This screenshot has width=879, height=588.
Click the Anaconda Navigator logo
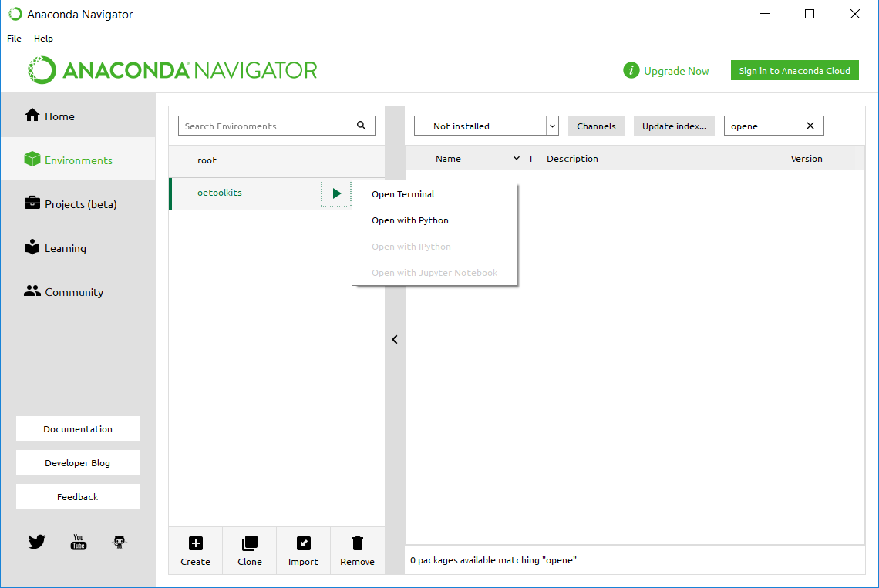[173, 70]
